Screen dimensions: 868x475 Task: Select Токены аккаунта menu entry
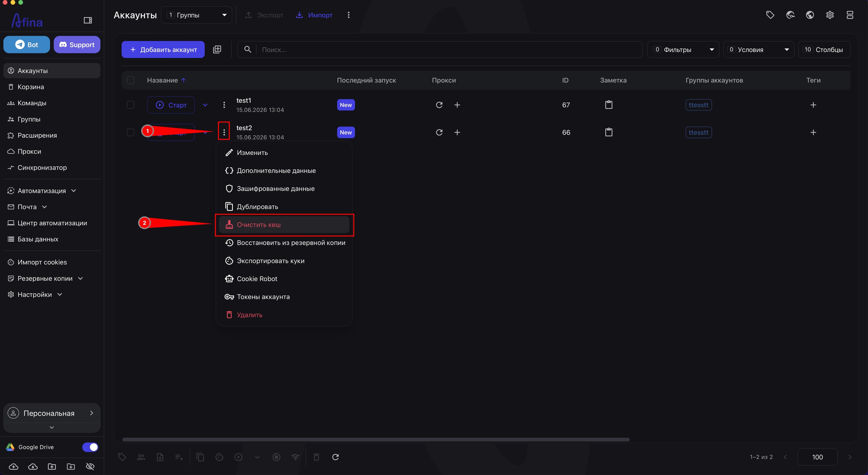tap(284, 297)
